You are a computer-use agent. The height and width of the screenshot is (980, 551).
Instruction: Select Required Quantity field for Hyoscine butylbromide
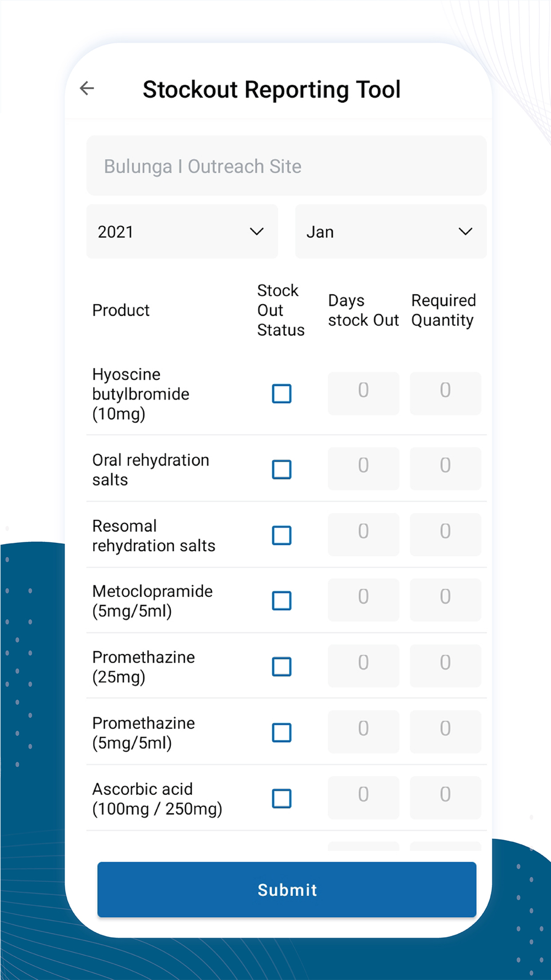[x=445, y=393]
